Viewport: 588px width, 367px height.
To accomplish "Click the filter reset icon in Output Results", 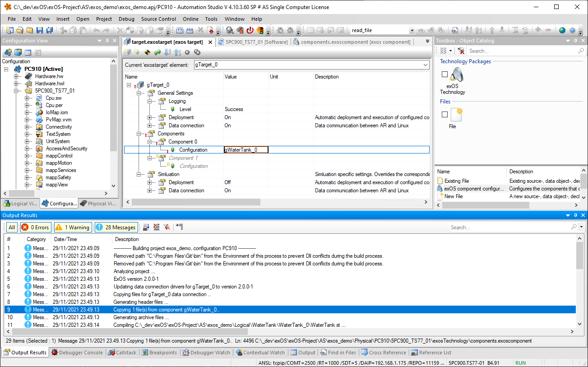I will 167,227.
